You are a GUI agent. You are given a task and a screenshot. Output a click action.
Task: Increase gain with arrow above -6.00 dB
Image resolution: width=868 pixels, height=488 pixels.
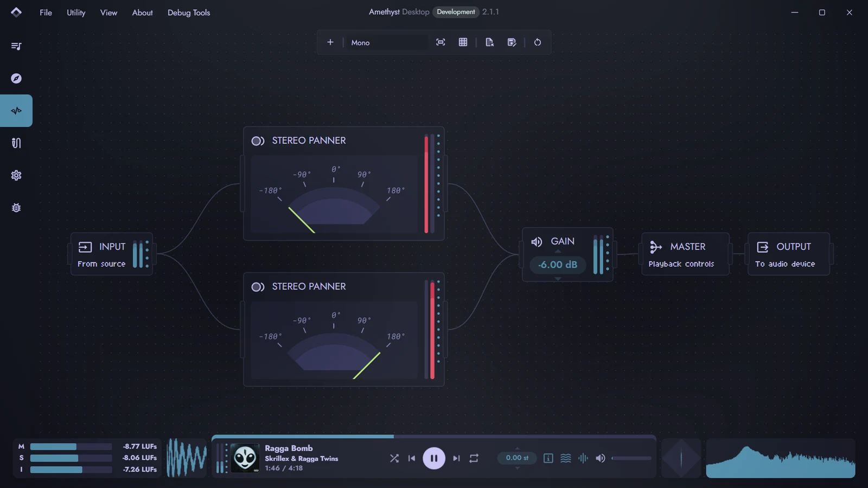point(558,252)
